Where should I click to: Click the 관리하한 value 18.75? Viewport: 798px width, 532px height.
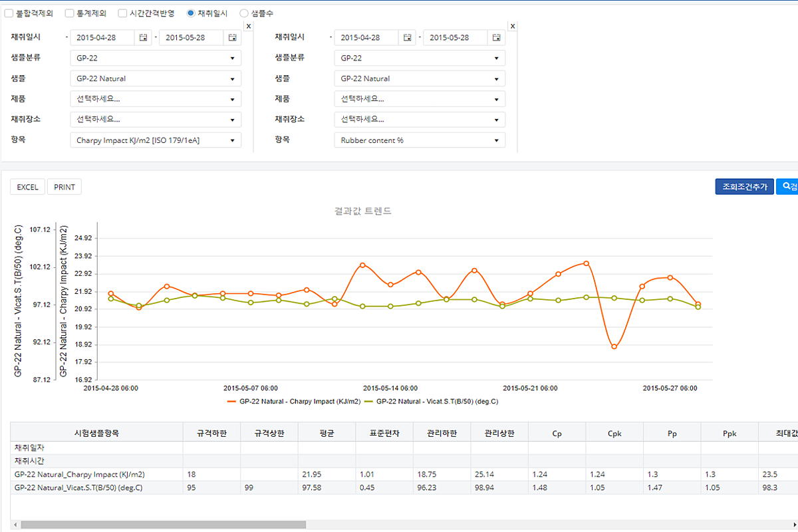(427, 475)
